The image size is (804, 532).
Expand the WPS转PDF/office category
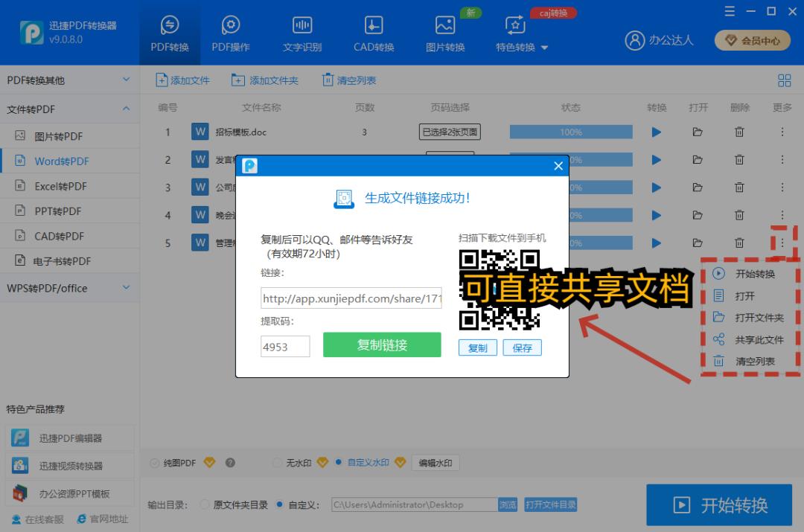click(x=70, y=288)
